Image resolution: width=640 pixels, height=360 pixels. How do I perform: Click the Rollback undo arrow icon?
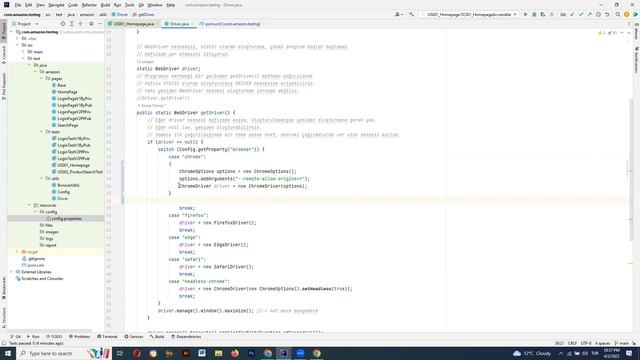click(x=607, y=14)
